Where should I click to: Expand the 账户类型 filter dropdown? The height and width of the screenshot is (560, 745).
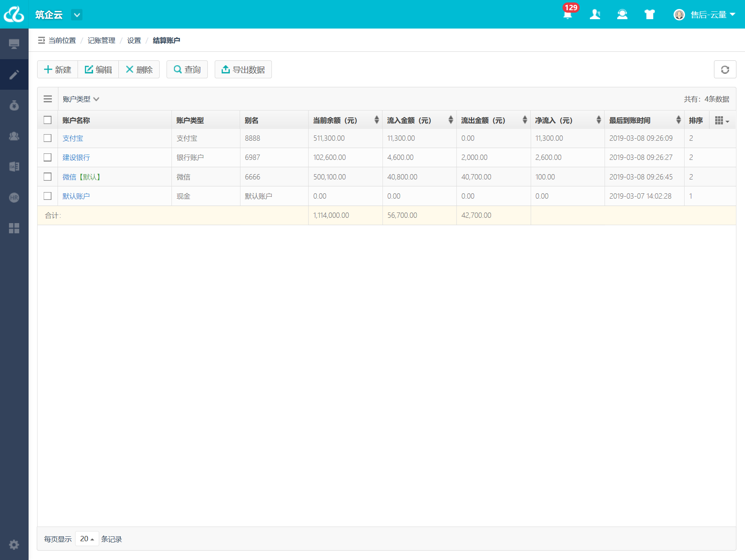click(x=81, y=99)
